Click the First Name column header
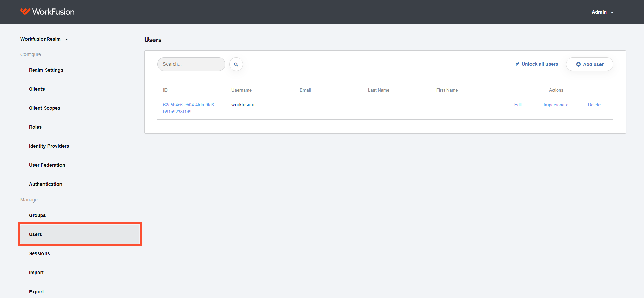Viewport: 644px width, 298px height. (447, 90)
